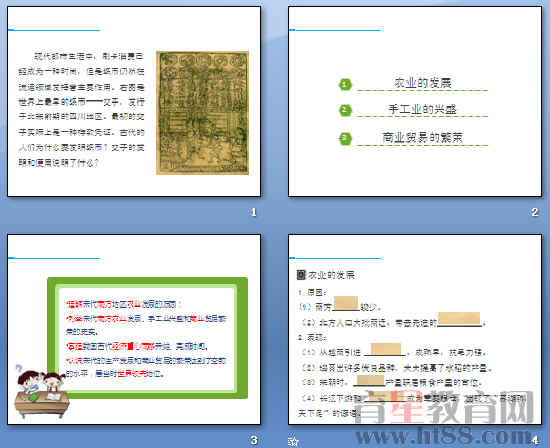
Task: Click the 手工业的兴盛 outline item
Action: [x=422, y=109]
